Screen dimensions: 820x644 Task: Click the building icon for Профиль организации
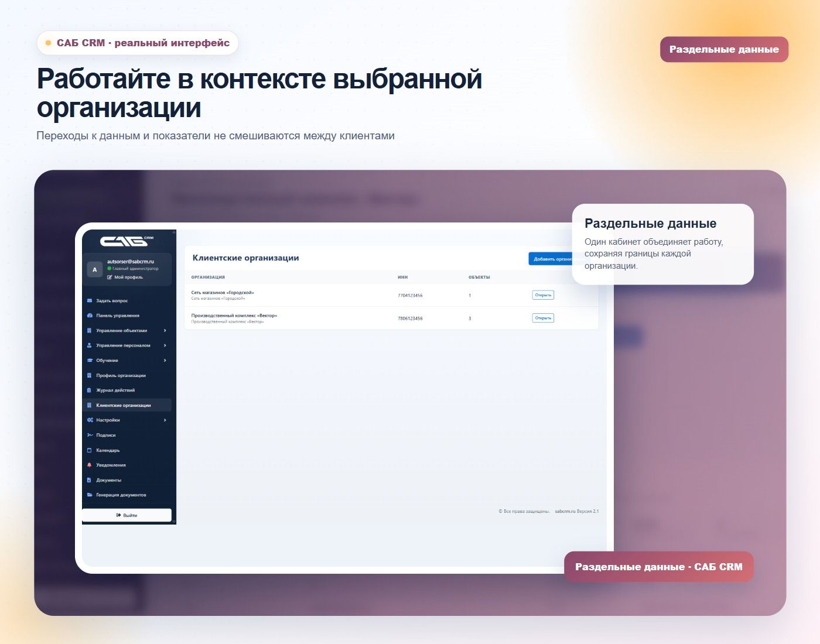coord(90,375)
